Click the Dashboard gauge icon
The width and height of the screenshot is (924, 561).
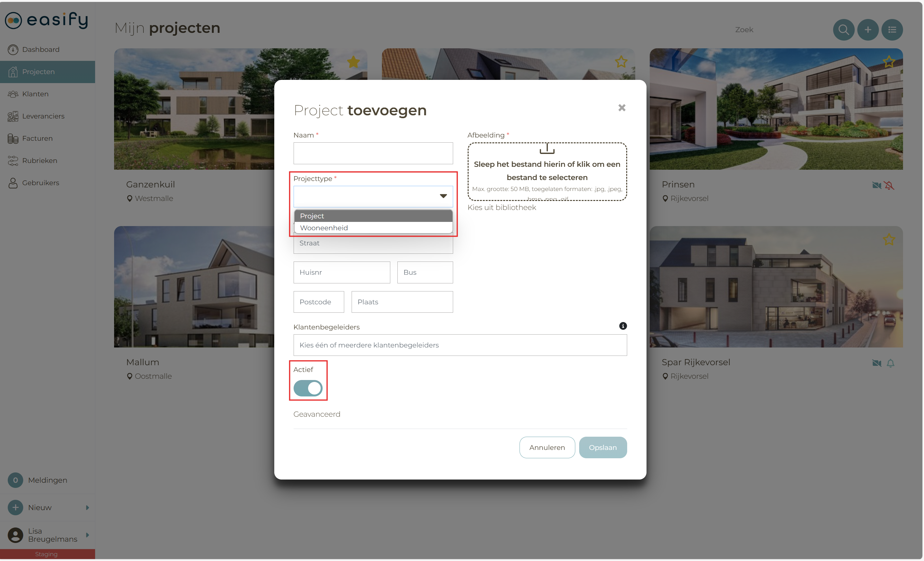[x=13, y=50]
